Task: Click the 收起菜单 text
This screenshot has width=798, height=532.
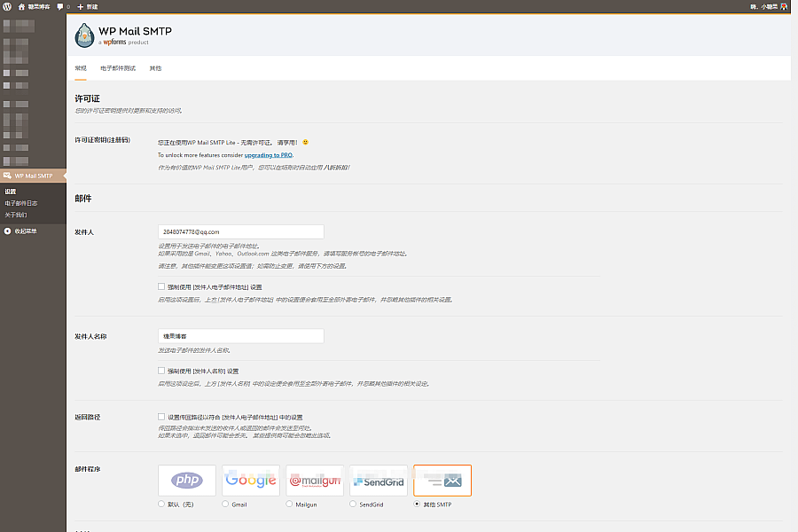Action: coord(26,231)
